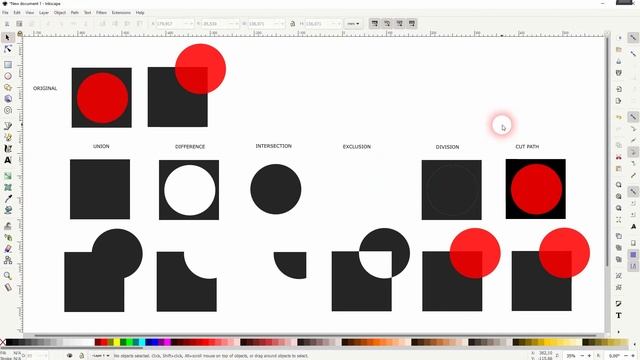Select the Spiral tool
The height and width of the screenshot is (360, 640).
[8, 110]
